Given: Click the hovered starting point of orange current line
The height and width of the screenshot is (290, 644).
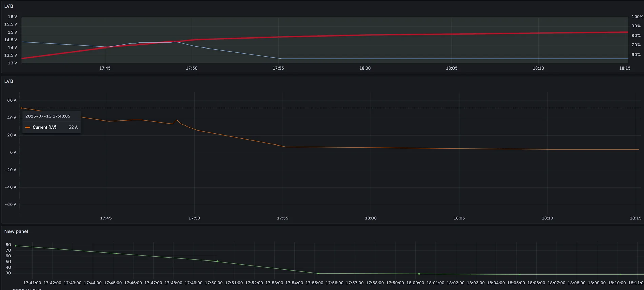Looking at the screenshot, I should click(21, 108).
